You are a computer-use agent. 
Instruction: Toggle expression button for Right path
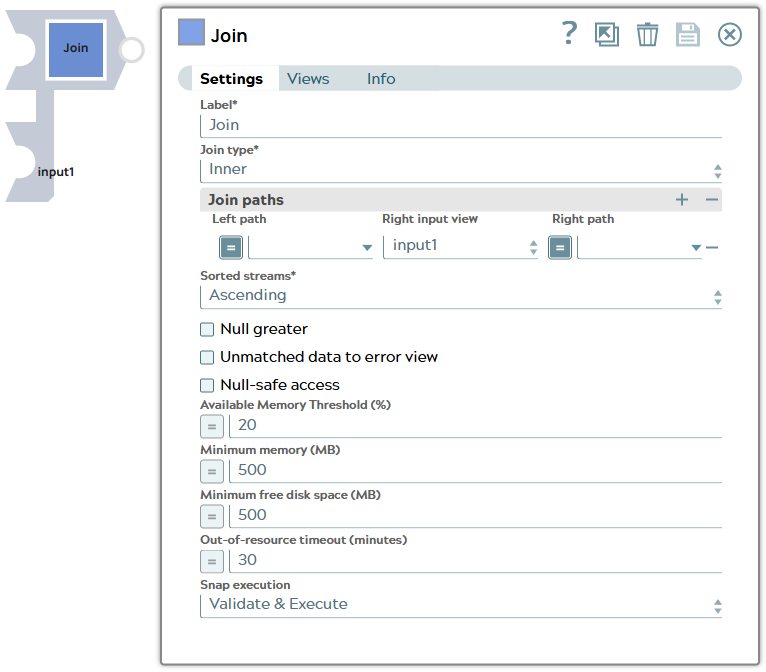pyautogui.click(x=560, y=247)
